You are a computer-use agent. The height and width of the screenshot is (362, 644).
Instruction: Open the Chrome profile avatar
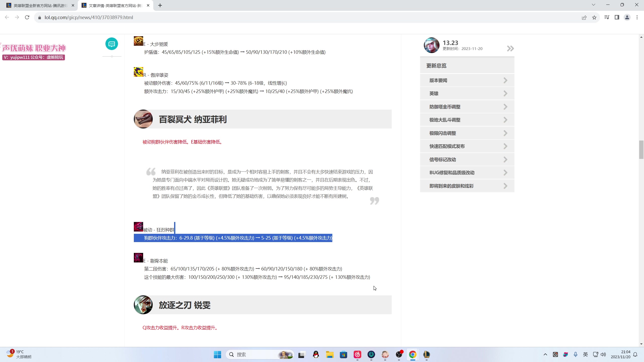point(627,17)
